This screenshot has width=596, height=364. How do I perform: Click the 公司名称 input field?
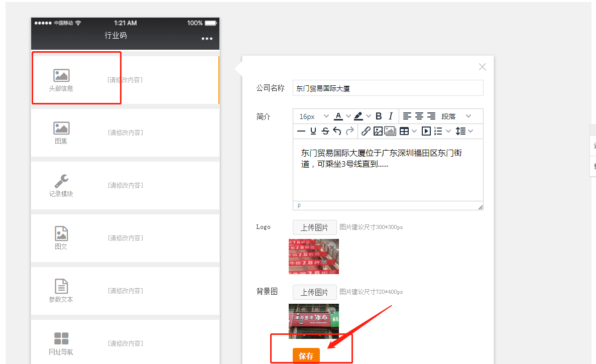coord(388,88)
